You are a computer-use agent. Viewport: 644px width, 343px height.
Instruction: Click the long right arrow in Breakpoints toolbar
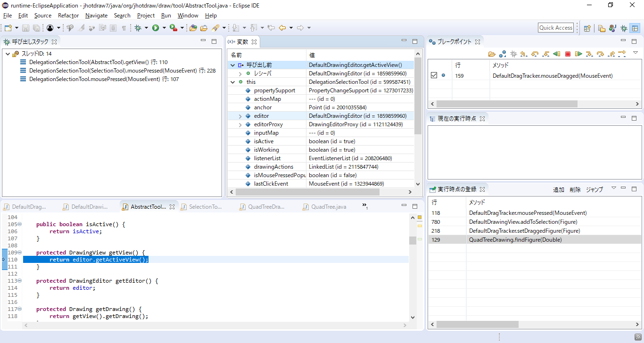[x=622, y=53]
